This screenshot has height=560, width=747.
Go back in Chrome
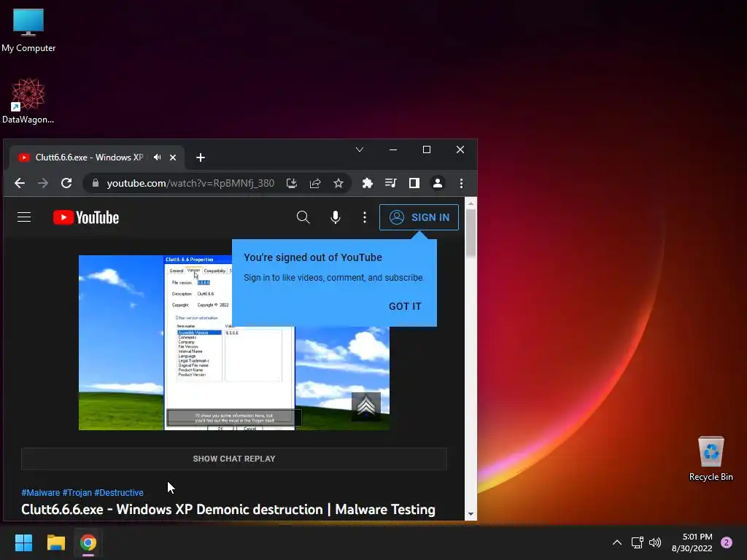coord(20,183)
